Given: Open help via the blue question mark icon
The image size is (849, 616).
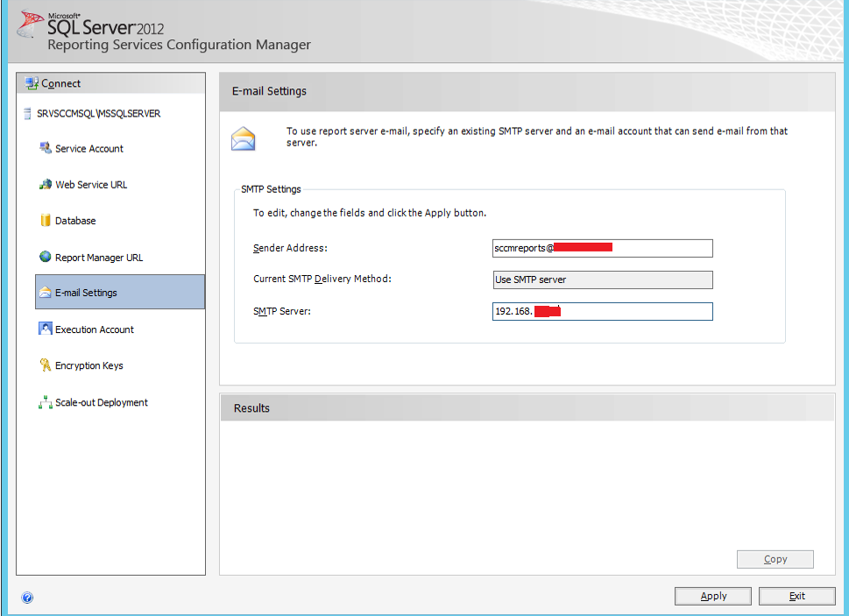Looking at the screenshot, I should (x=27, y=598).
